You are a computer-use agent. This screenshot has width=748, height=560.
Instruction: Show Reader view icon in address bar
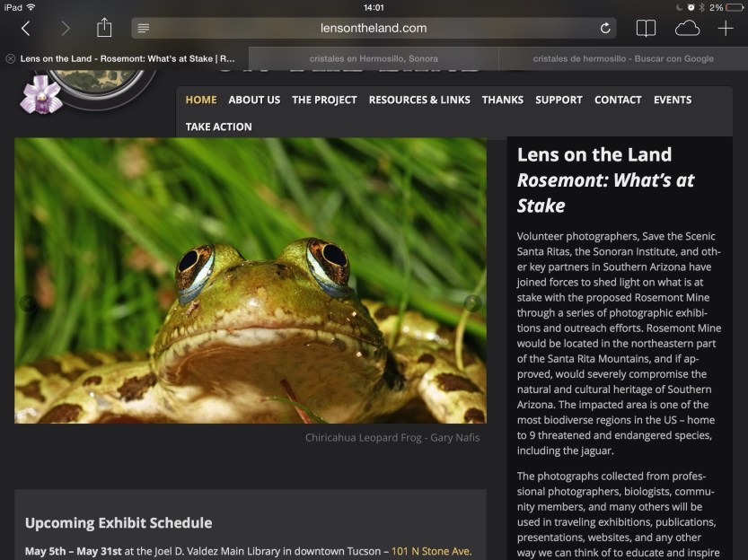[144, 28]
